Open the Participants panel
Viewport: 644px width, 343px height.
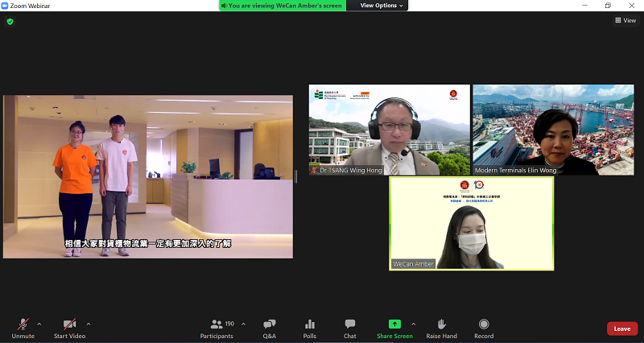click(217, 328)
